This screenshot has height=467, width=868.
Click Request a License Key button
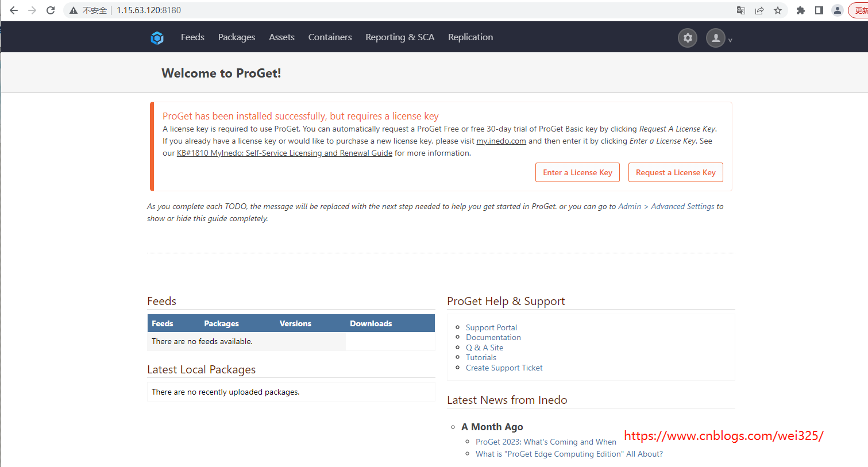point(676,172)
